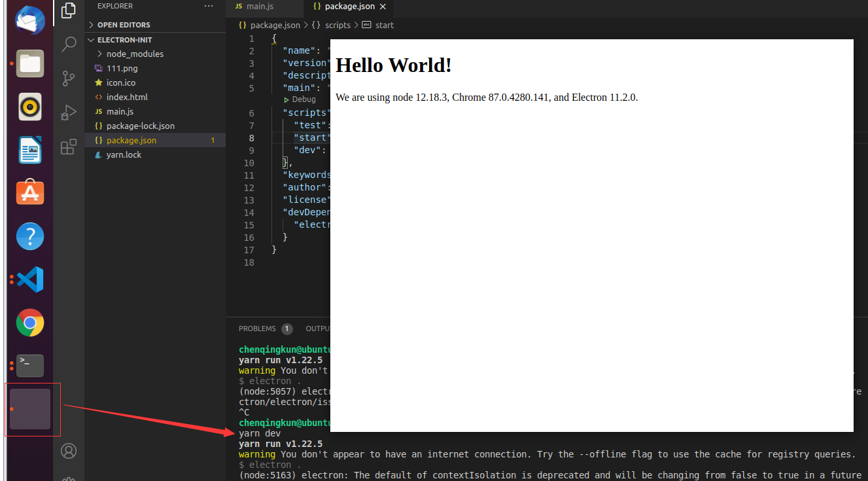Open Thunderbird mail from the dock

pos(29,20)
